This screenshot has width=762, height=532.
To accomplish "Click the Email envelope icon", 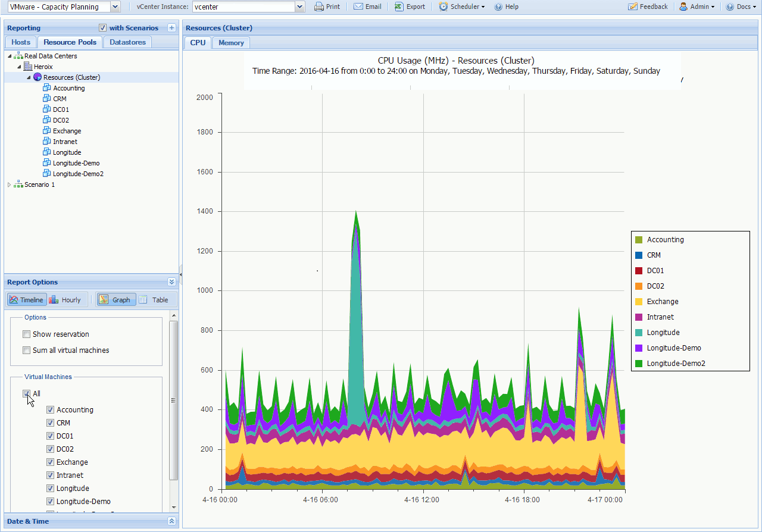I will tap(358, 7).
